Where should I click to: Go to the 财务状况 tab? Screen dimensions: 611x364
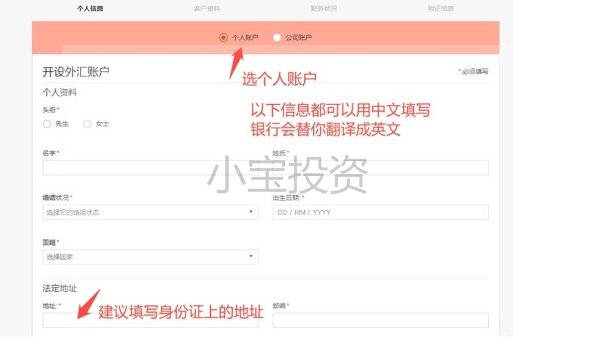tap(324, 9)
